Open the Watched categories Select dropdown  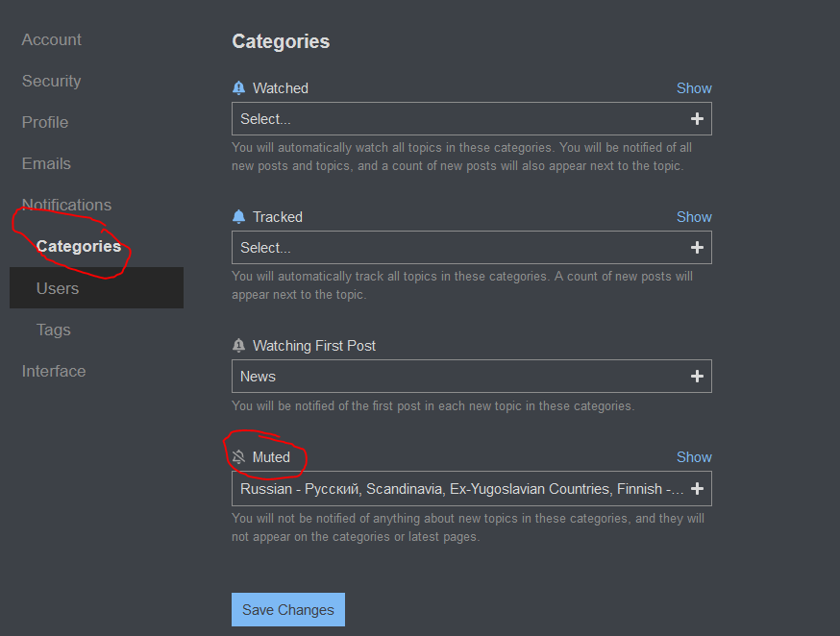point(472,119)
